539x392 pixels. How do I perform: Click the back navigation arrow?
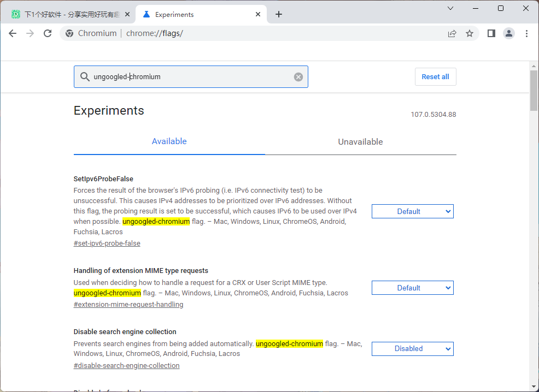(x=13, y=33)
